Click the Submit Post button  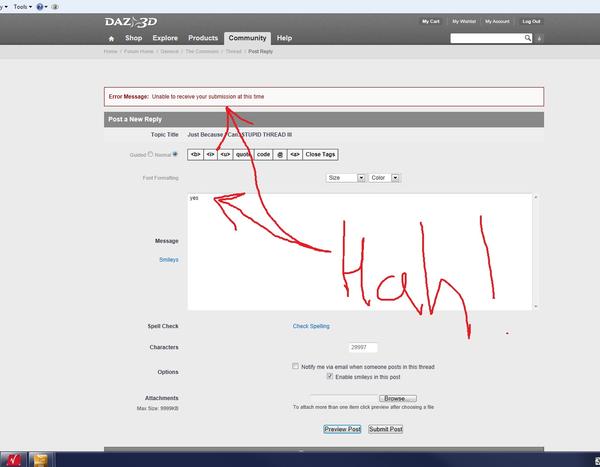click(x=385, y=429)
